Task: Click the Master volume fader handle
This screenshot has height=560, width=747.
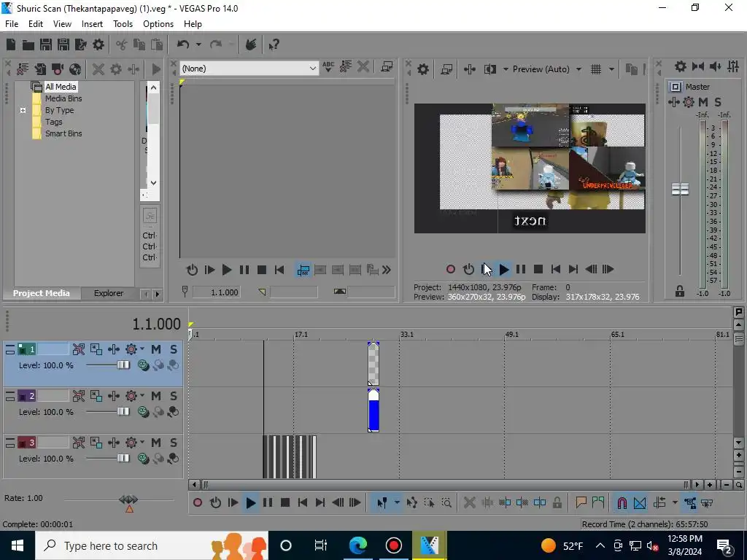Action: pos(680,190)
